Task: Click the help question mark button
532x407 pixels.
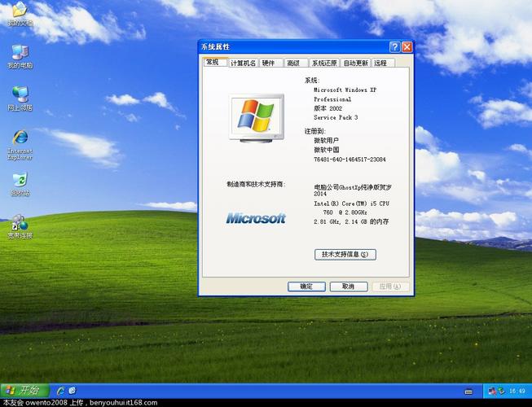Action: 394,47
